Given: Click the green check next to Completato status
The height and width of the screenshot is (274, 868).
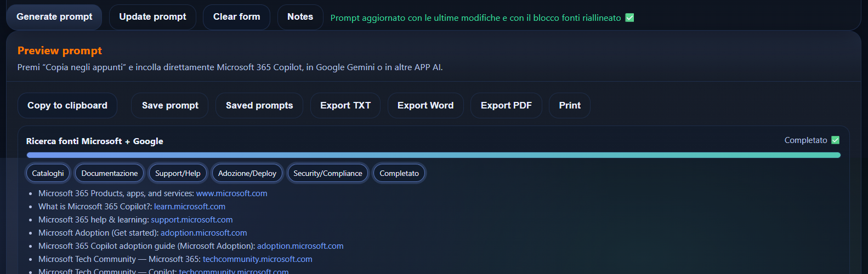Looking at the screenshot, I should [x=835, y=140].
